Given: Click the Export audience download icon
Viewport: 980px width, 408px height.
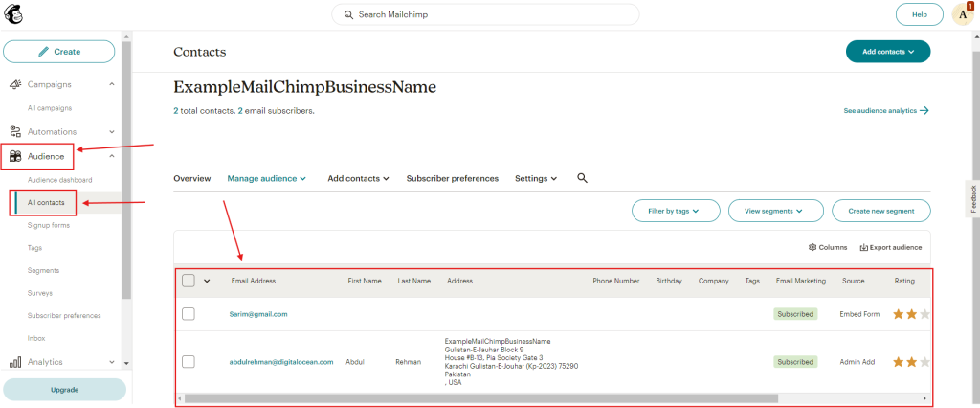Looking at the screenshot, I should (x=864, y=247).
